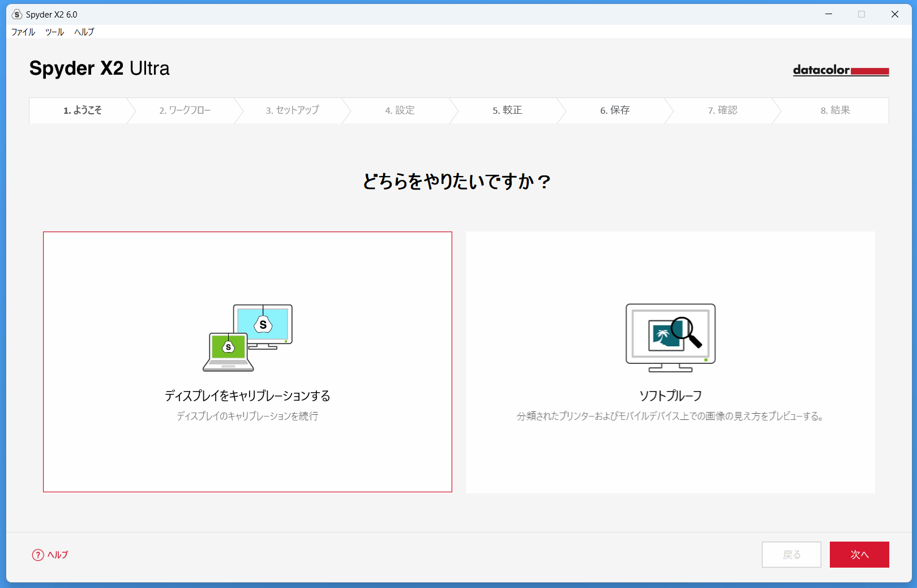
Task: Click the Spyder X2 Ultra title
Action: point(100,68)
